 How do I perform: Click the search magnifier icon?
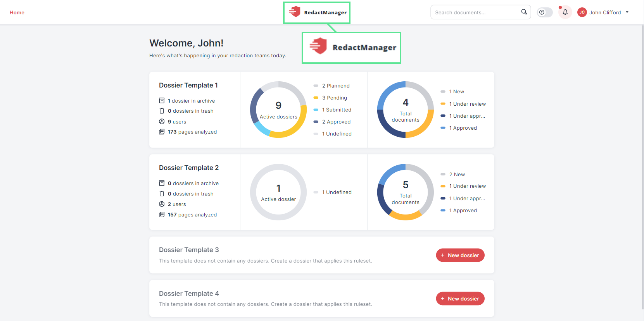(524, 12)
